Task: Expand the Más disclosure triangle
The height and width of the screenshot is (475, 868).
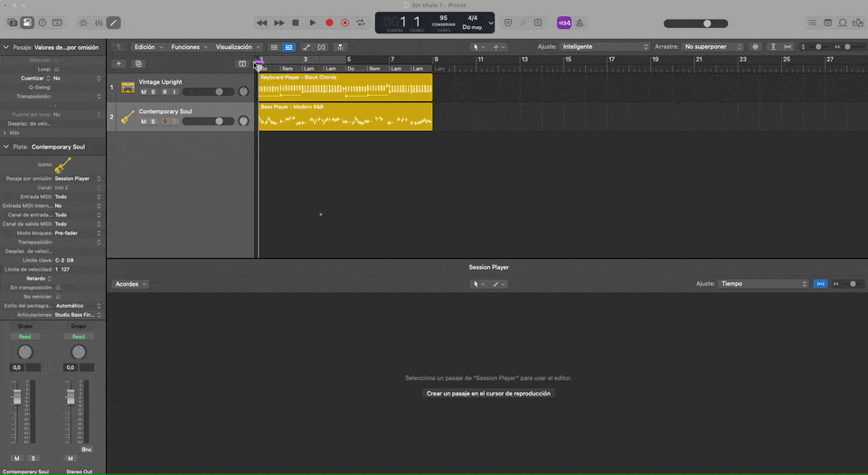Action: point(5,133)
